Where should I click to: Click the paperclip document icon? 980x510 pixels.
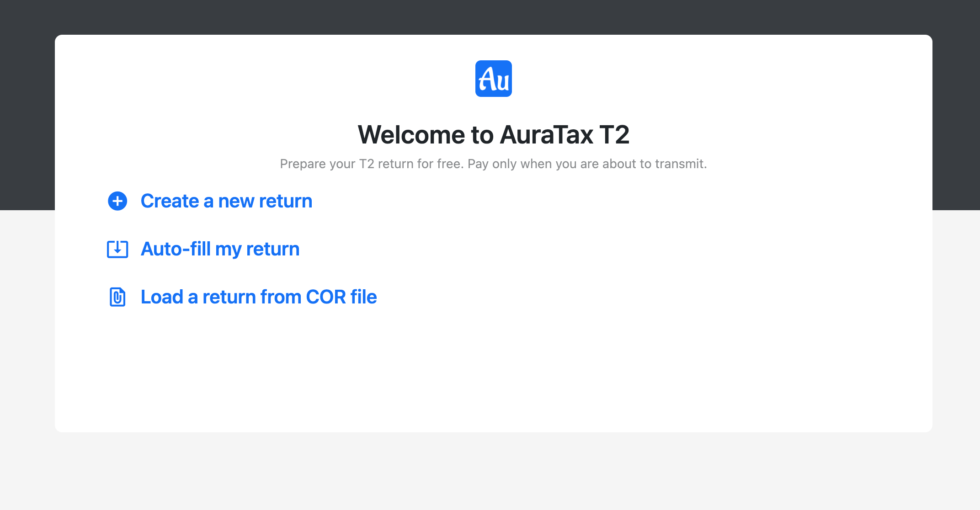pos(117,297)
